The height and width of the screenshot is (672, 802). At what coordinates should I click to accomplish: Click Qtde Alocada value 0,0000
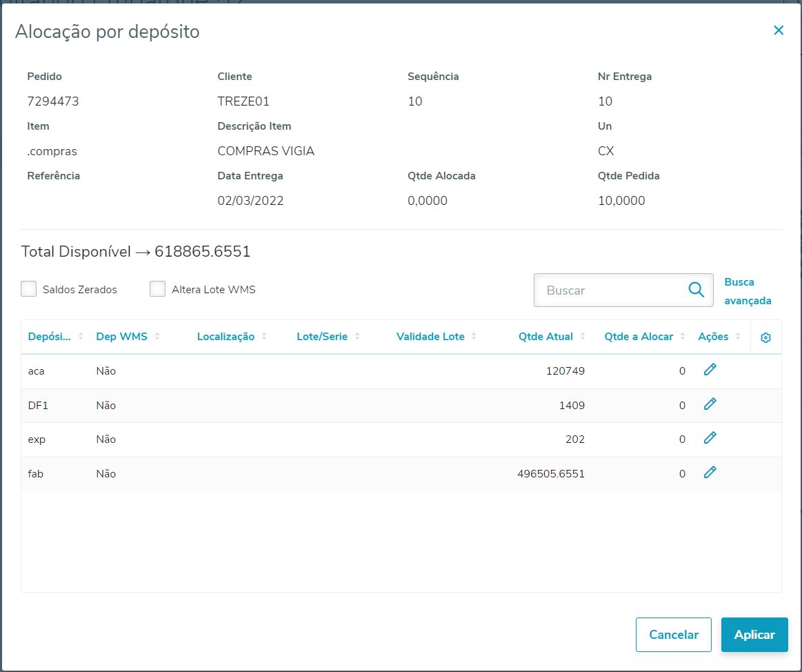point(428,201)
